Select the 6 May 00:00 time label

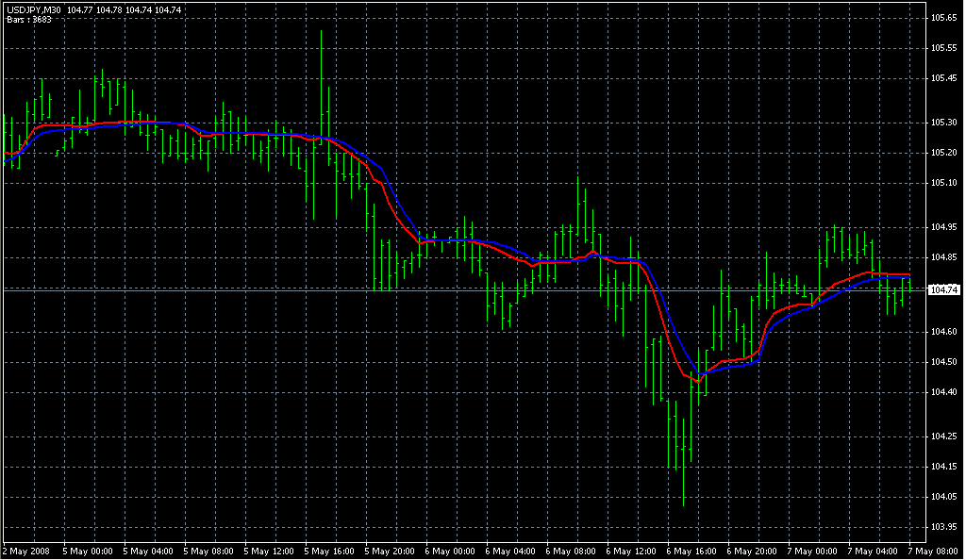click(x=452, y=550)
